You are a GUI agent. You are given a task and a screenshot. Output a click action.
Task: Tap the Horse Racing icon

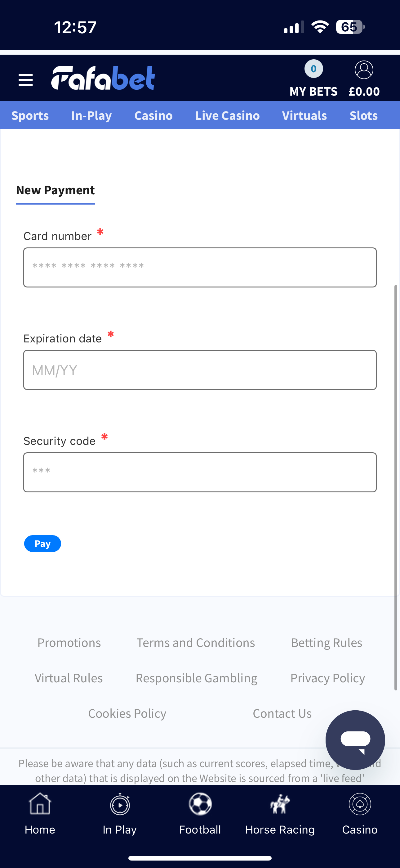(x=280, y=805)
